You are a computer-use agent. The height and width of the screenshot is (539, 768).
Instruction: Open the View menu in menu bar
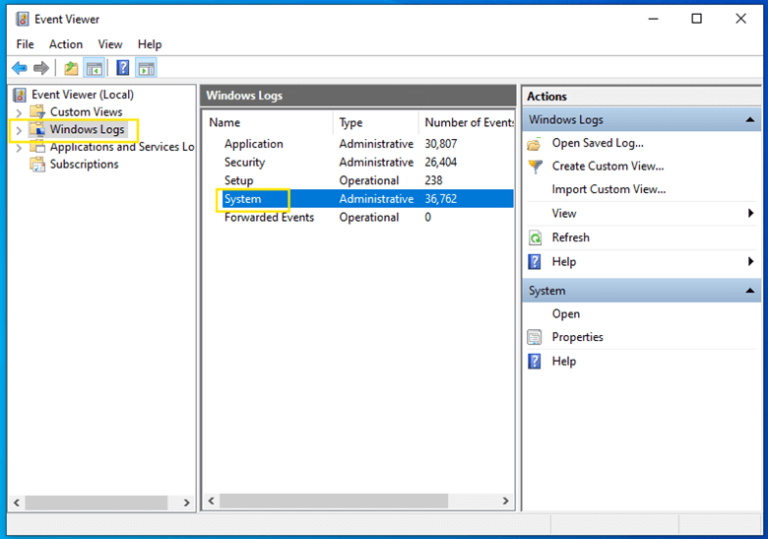(110, 45)
